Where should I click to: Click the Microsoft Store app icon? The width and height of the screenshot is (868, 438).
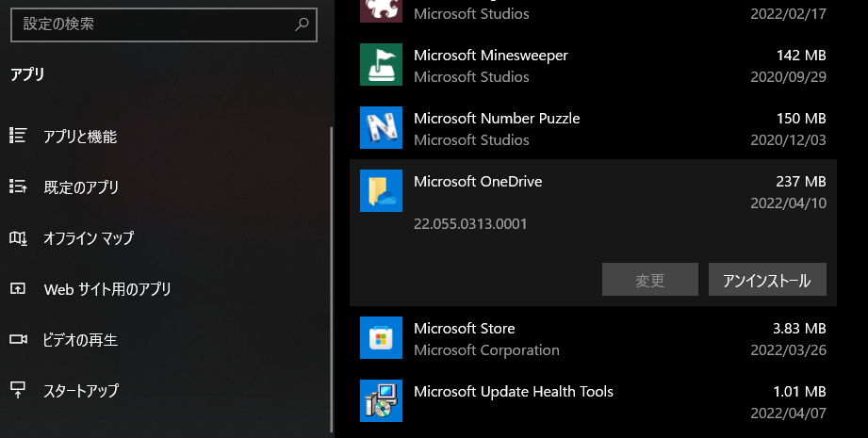coord(381,338)
